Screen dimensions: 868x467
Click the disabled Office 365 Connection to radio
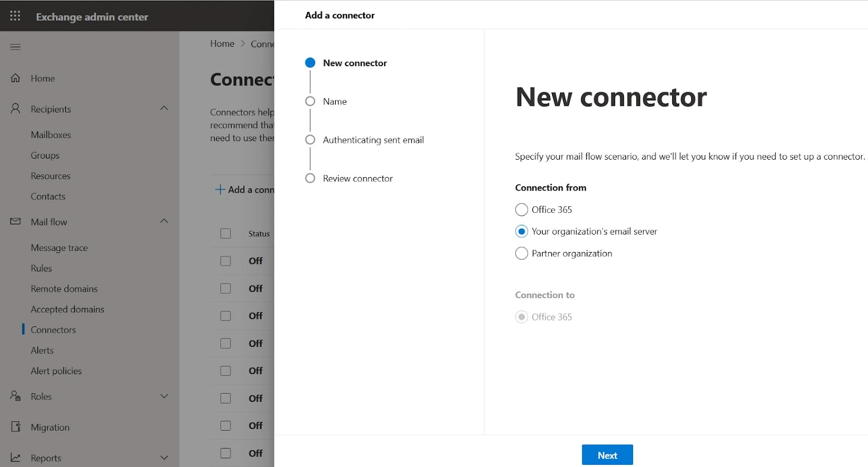coord(521,317)
